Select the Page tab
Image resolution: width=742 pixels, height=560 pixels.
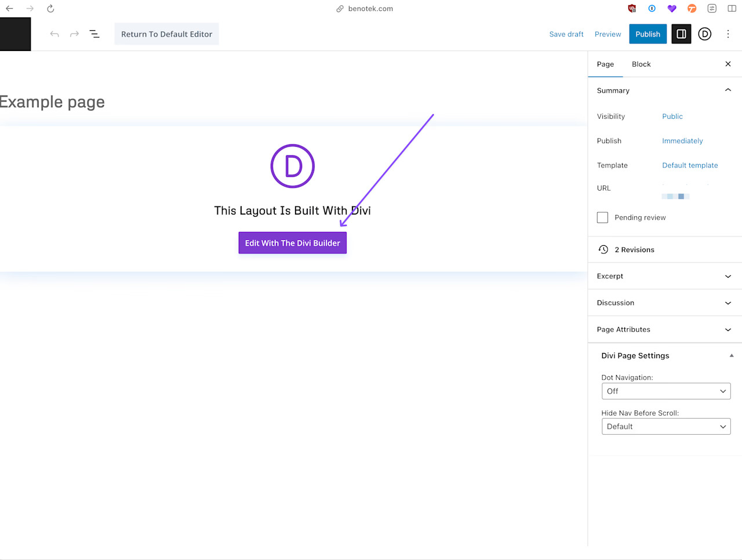click(x=605, y=64)
